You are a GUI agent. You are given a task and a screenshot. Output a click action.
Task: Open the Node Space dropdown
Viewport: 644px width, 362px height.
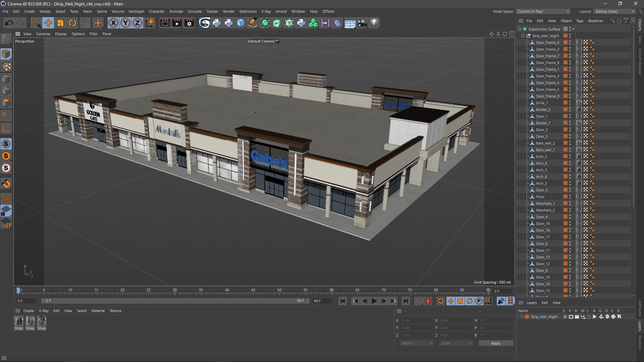(543, 11)
